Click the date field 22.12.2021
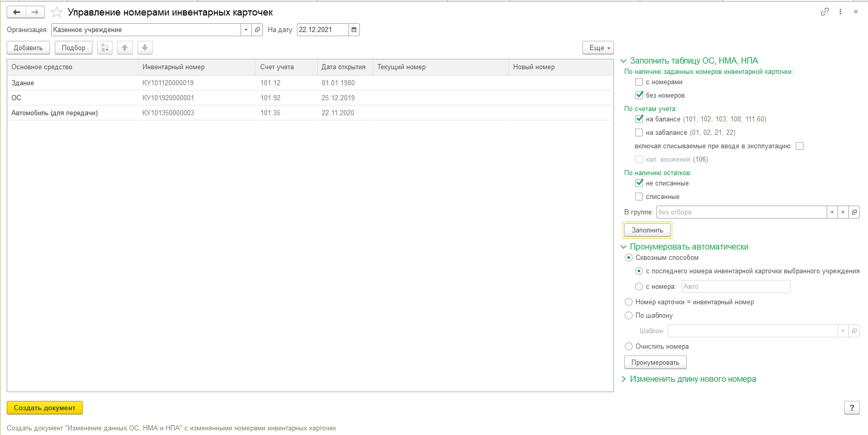Viewport: 868px width, 435px height. pos(323,30)
